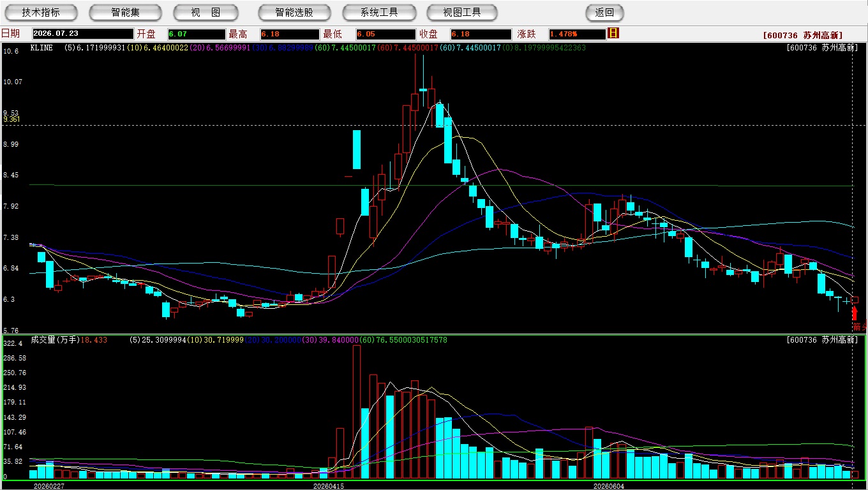
Task: Click the 开盘 value field 6.07
Action: [197, 34]
